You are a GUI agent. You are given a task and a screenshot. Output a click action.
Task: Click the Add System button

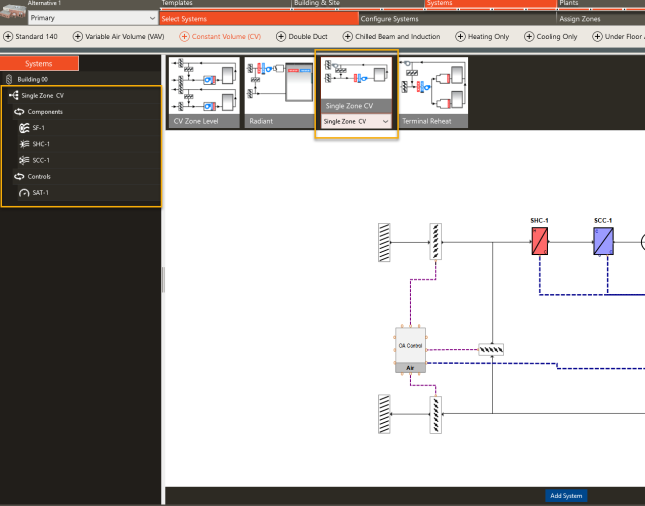click(x=566, y=496)
